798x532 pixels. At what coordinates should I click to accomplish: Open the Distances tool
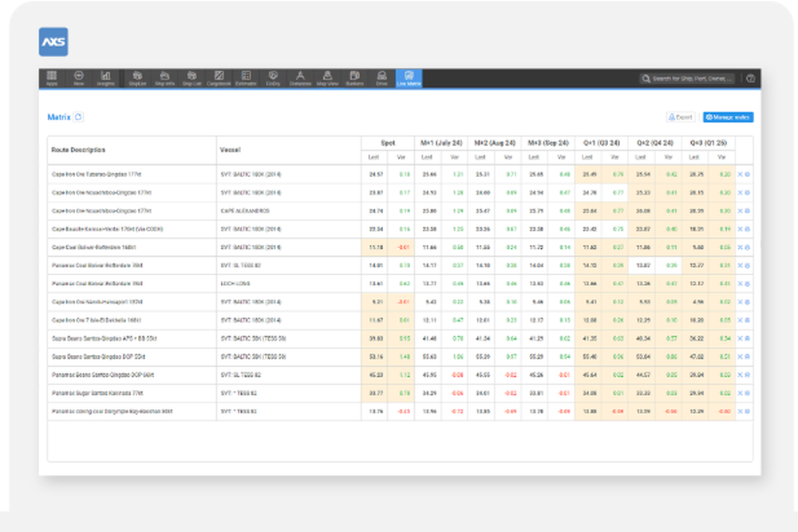pyautogui.click(x=300, y=78)
